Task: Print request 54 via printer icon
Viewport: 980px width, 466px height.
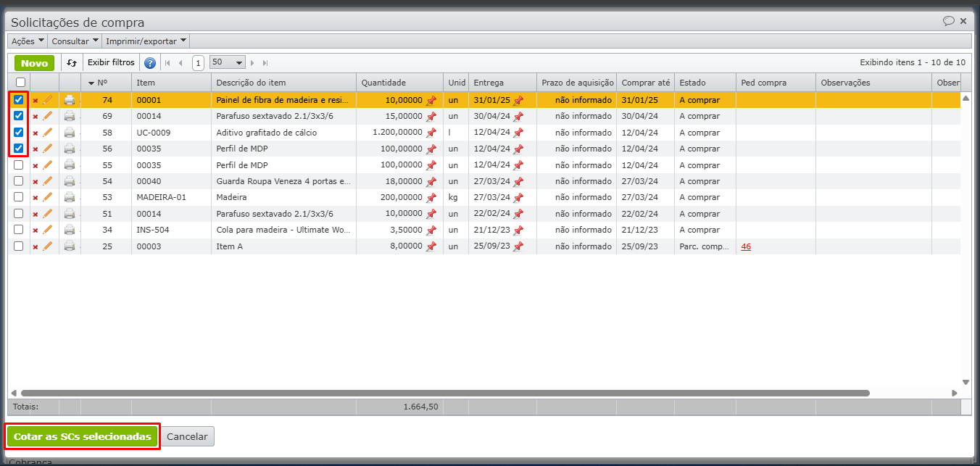Action: (70, 181)
